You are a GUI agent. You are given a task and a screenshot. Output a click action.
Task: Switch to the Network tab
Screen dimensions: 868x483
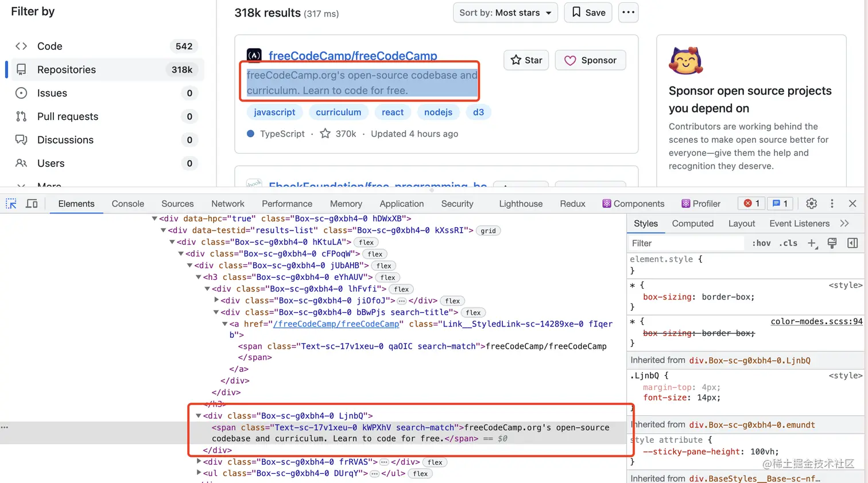[228, 204]
